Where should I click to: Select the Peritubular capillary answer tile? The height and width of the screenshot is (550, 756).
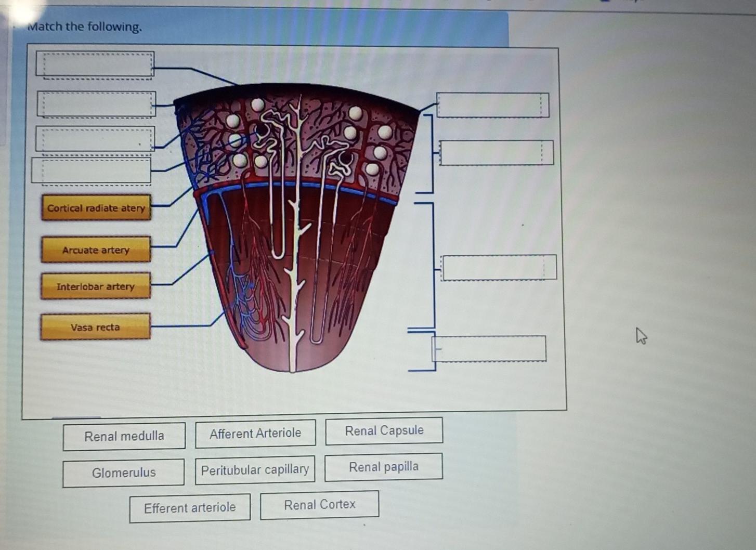(255, 469)
